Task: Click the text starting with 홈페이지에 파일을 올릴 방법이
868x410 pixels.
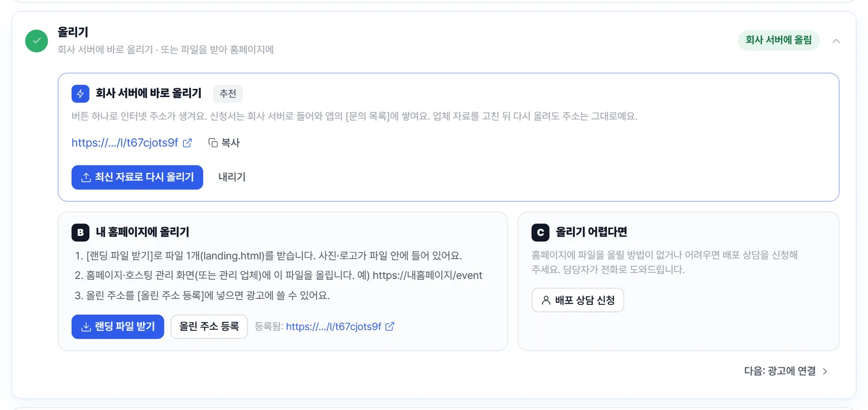Action: pos(665,262)
